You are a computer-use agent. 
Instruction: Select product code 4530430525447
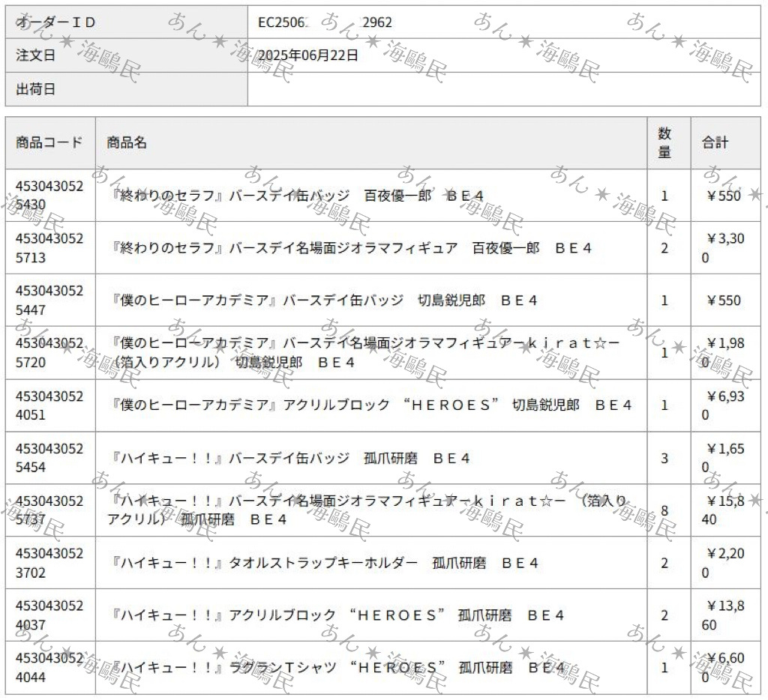point(49,300)
